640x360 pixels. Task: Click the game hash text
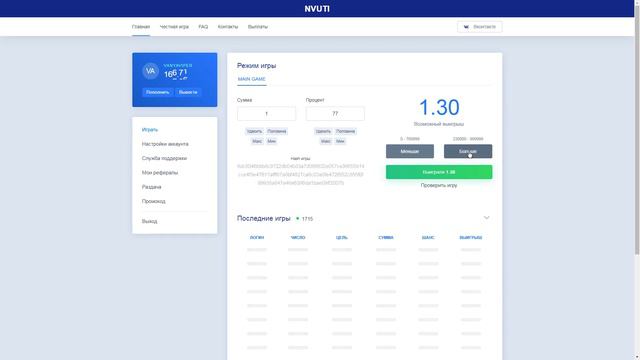point(300,175)
